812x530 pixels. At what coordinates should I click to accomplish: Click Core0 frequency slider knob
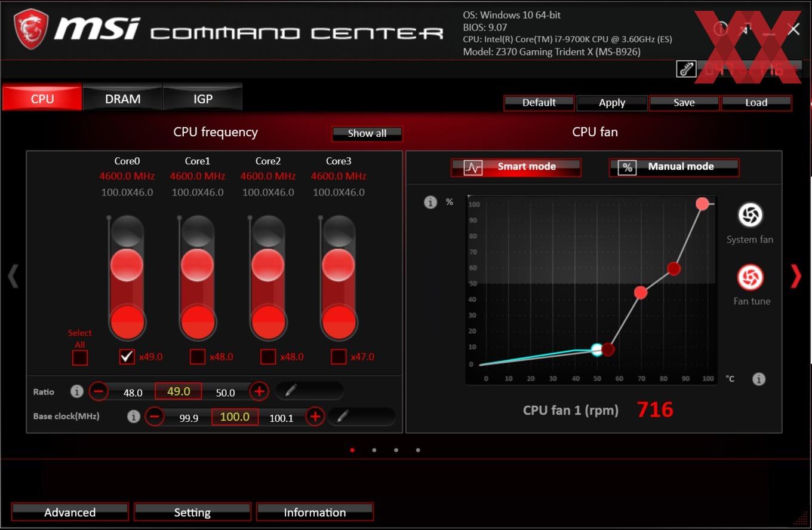click(x=127, y=264)
